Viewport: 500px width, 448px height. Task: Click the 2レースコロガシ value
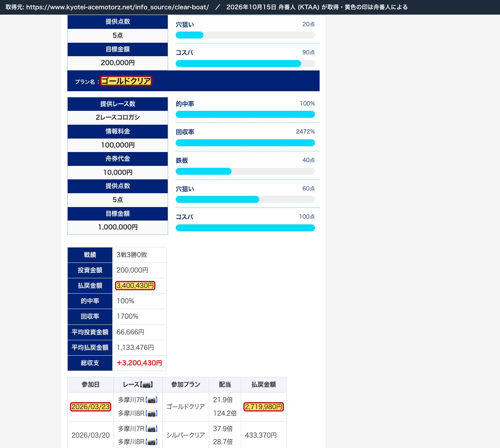coord(118,117)
